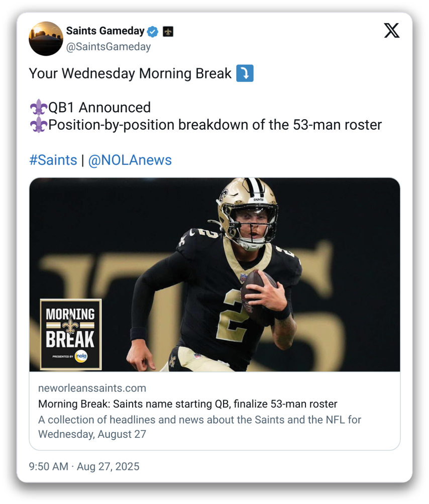Click the neworleanssaints.com domain text
Screen dimensions: 429x504
click(x=92, y=388)
